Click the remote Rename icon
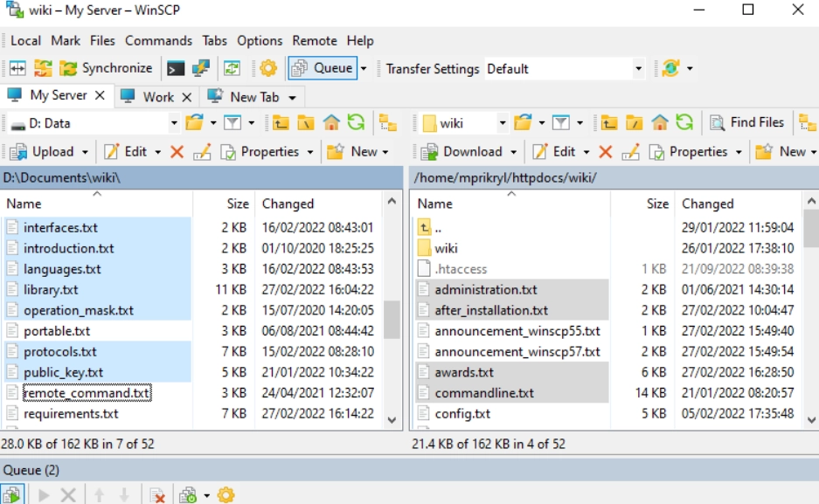The image size is (819, 504). pos(630,152)
